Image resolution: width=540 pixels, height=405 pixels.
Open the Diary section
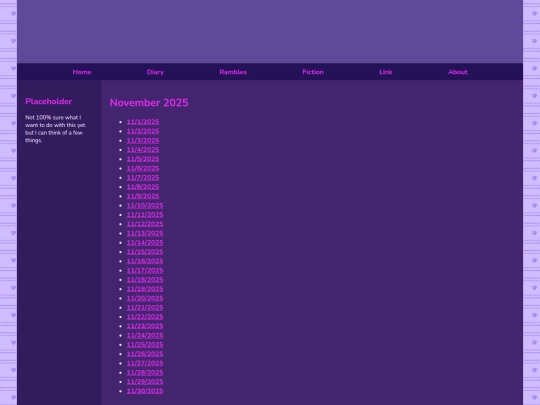[155, 72]
